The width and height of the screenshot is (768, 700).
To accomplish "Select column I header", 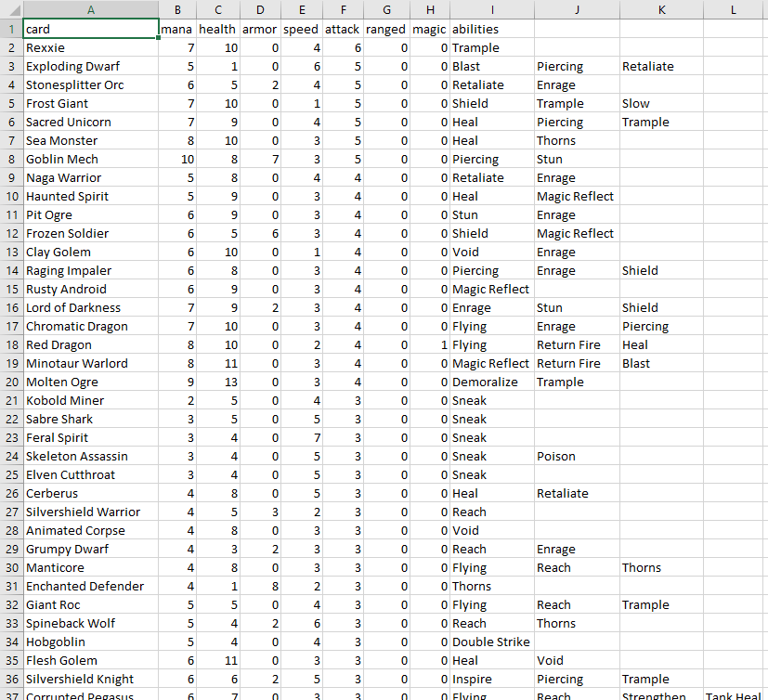I will pos(492,9).
